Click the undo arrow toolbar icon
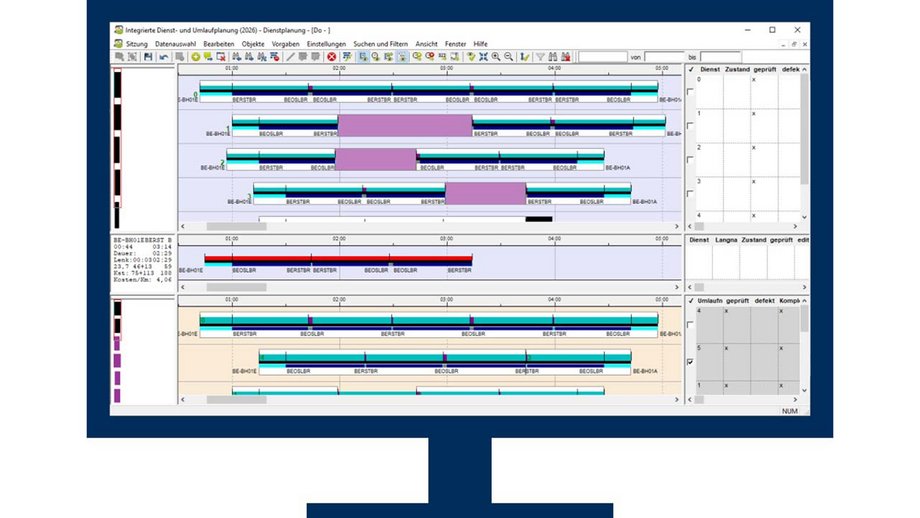The width and height of the screenshot is (920, 518). [x=163, y=57]
